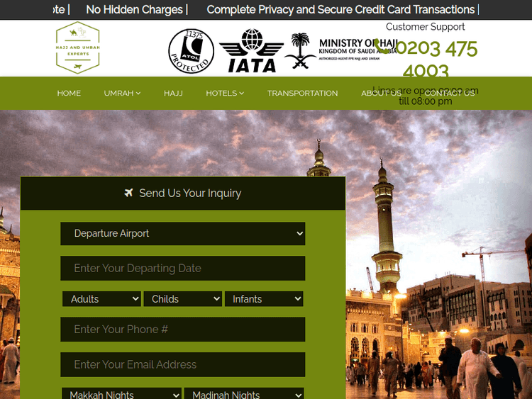This screenshot has height=399, width=532.
Task: Expand the Madinah Nights dropdown
Action: [244, 394]
